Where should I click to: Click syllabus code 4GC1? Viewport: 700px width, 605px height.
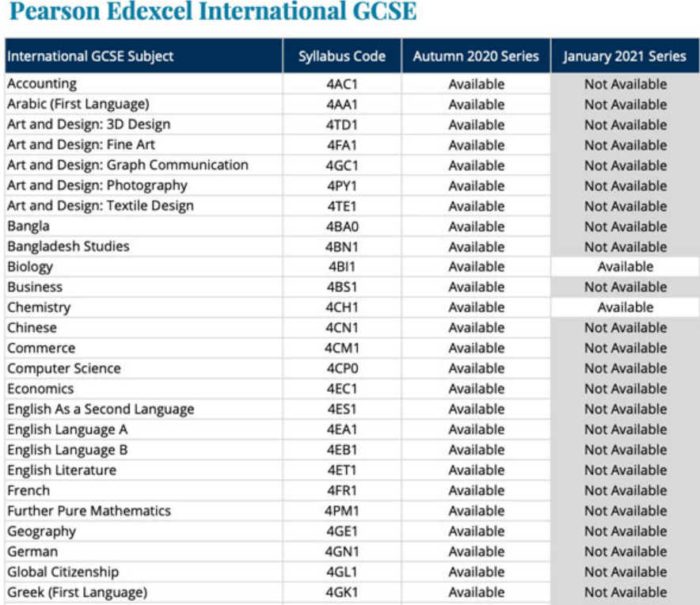pyautogui.click(x=342, y=166)
